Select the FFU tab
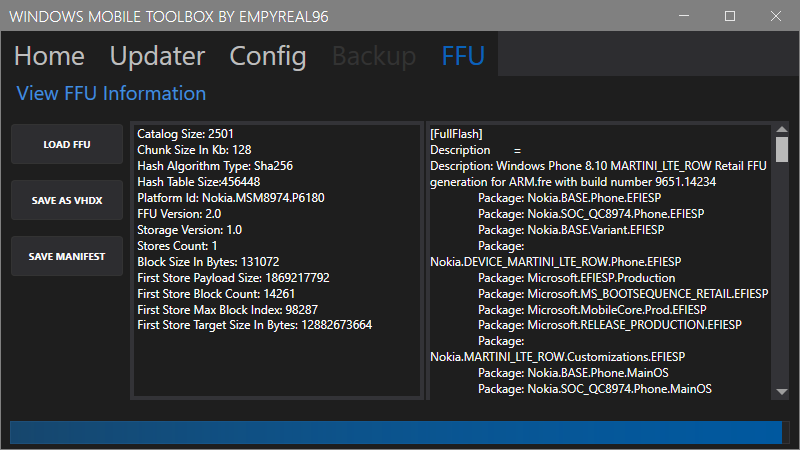800x450 pixels. coord(463,56)
